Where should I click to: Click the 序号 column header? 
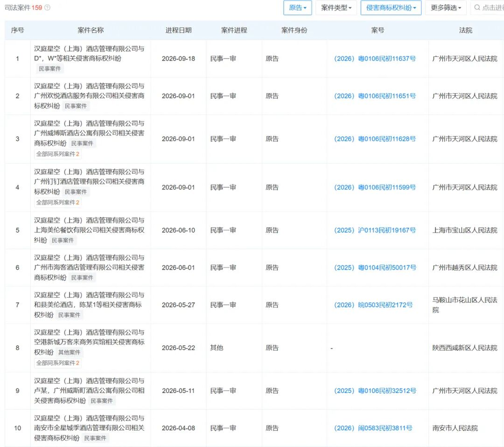17,30
